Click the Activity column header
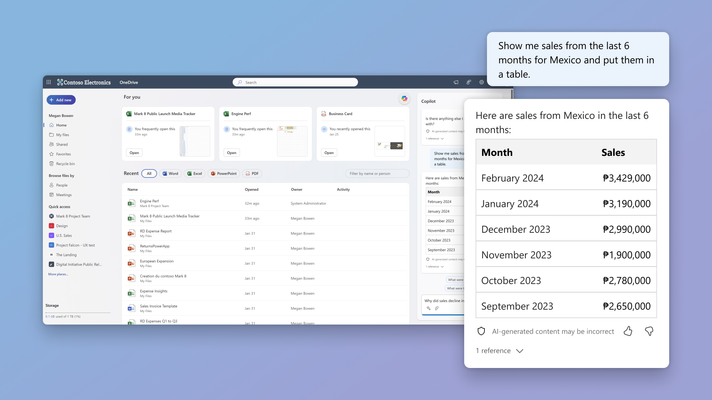Viewport: 712px width, 400px height. click(343, 189)
